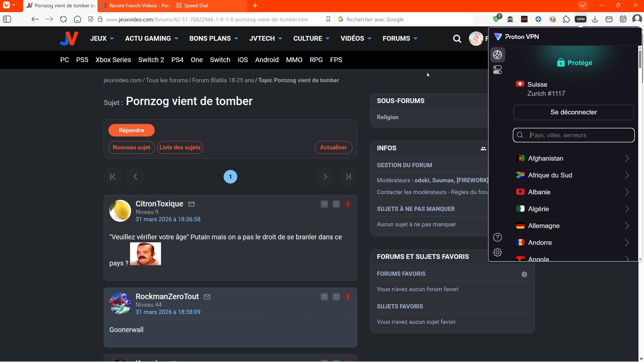Report RockmanZeroTout's message with alert icon
This screenshot has height=362, width=644.
[348, 297]
